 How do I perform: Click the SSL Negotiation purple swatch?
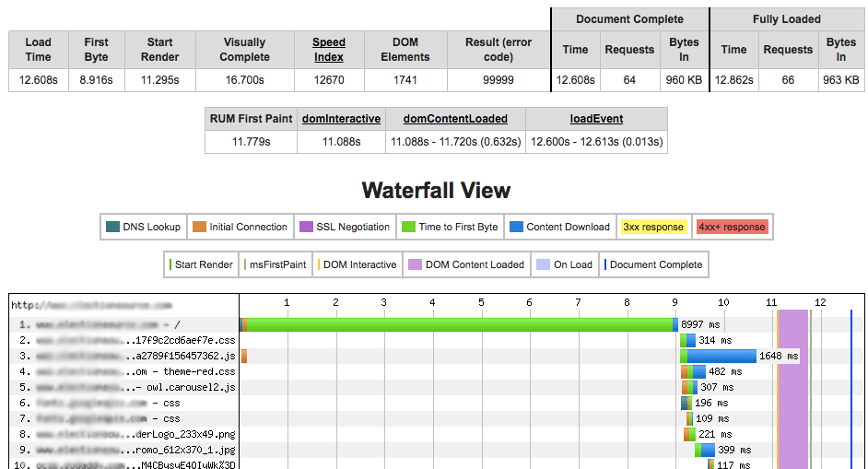(x=306, y=227)
